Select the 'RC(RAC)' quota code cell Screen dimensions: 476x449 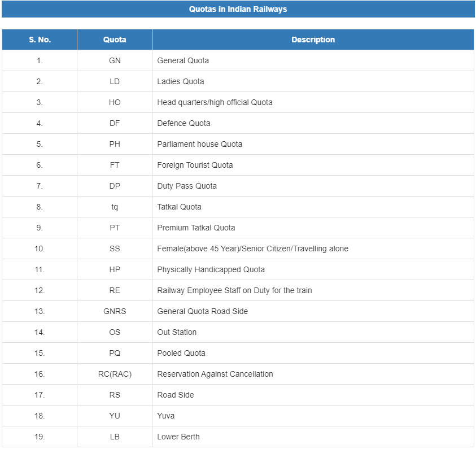tap(115, 374)
